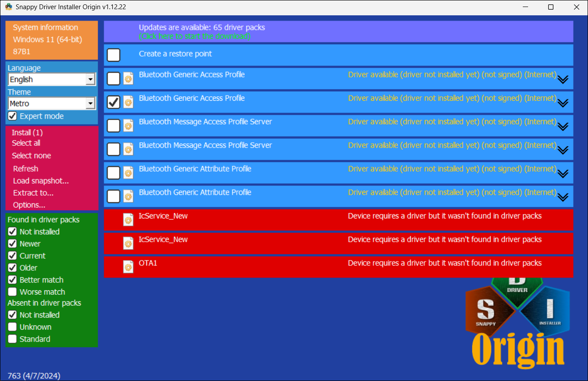Select Install (1) in the sidebar menu
Viewport: 588px width, 381px height.
click(27, 132)
